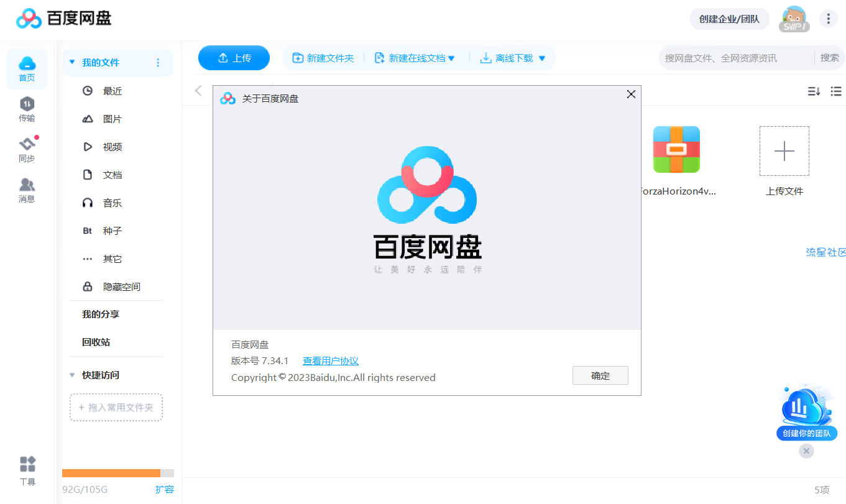Click the orange storage usage bar
Viewport: 846px width, 504px height.
111,473
